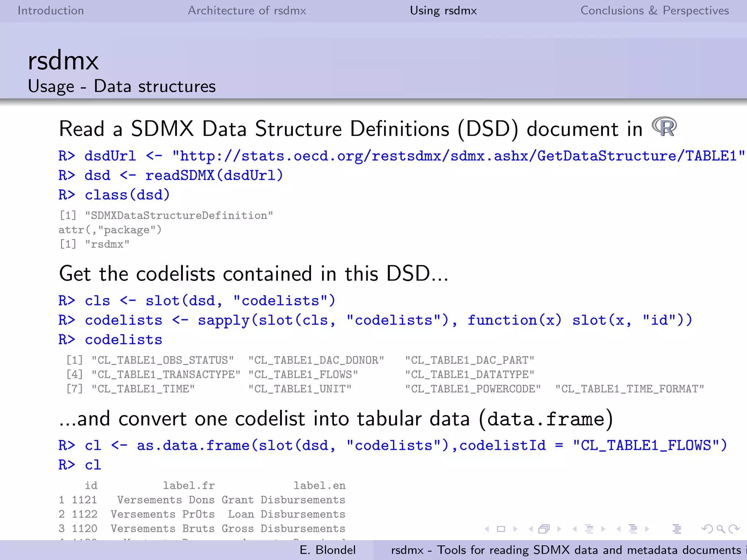Click the R logo beside the heading

coord(664,127)
